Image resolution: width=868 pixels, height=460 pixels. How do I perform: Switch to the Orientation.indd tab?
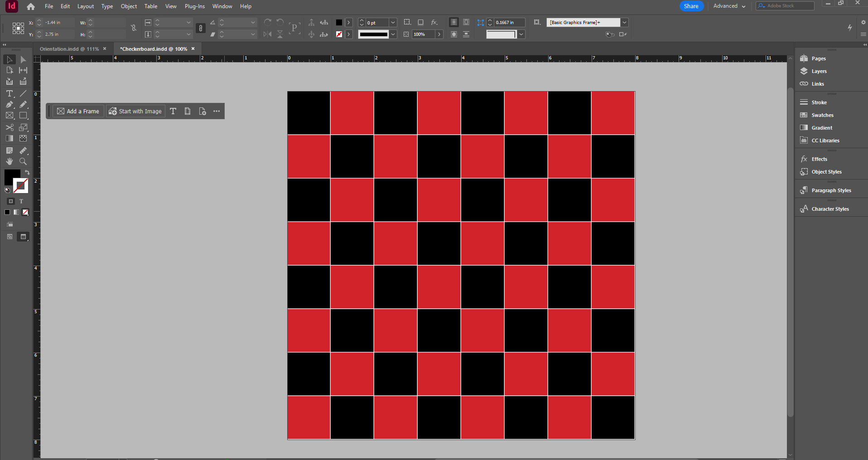tap(69, 49)
